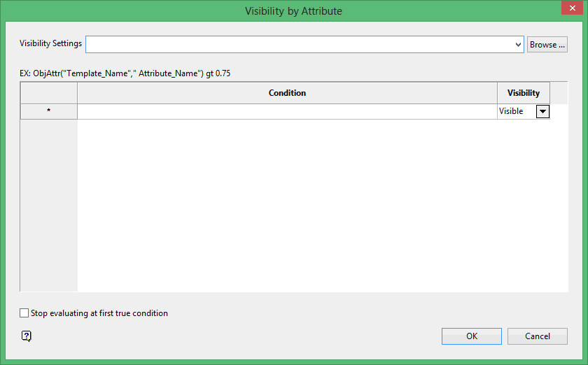Viewport: 588px width, 365px height.
Task: Enable Stop evaluating at first true condition checkbox
Action: (25, 313)
